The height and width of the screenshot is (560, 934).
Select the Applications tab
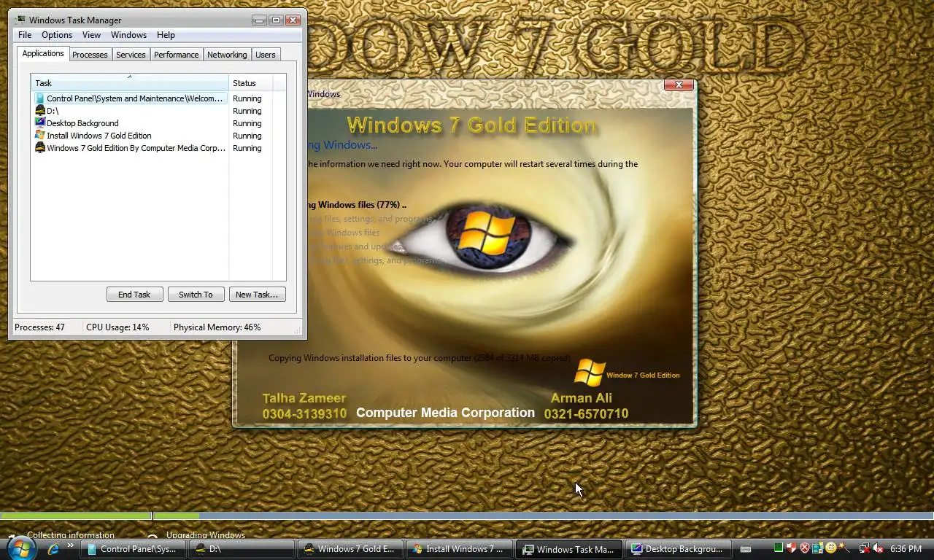(43, 53)
